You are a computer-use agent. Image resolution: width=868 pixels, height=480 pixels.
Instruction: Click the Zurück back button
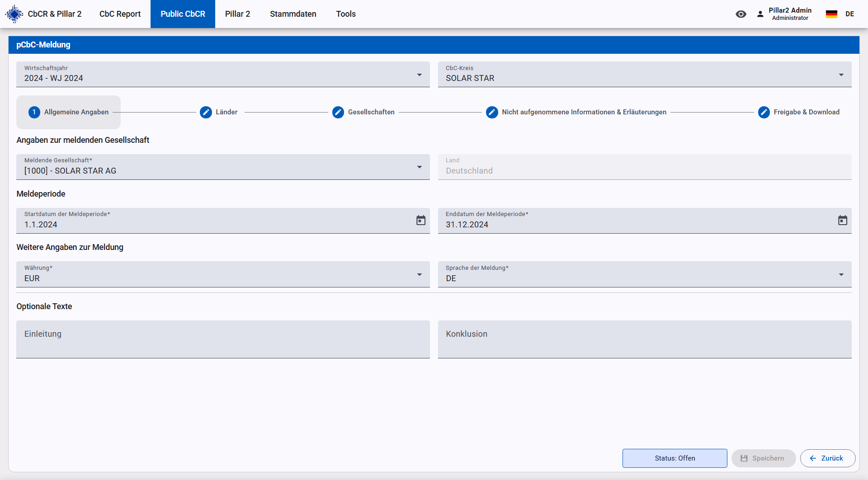(x=827, y=458)
